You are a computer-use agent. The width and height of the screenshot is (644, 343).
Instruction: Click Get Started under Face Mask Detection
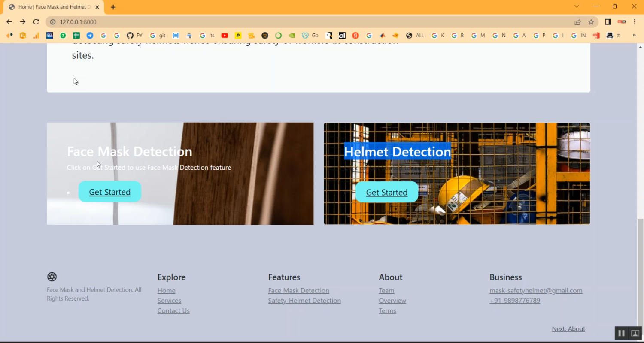(x=109, y=192)
